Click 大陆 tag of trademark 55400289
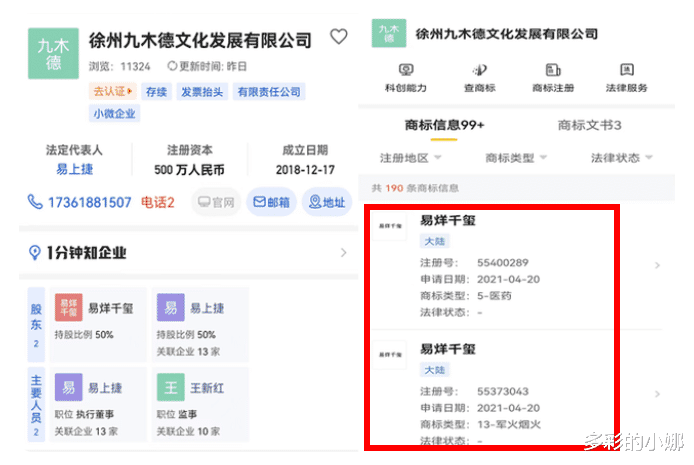This screenshot has height=465, width=694. coord(434,241)
